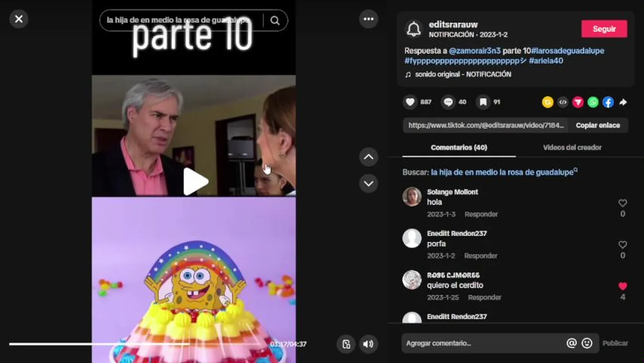The width and height of the screenshot is (644, 363).
Task: Reply to Solange Mollont's hola comment
Action: click(x=481, y=214)
